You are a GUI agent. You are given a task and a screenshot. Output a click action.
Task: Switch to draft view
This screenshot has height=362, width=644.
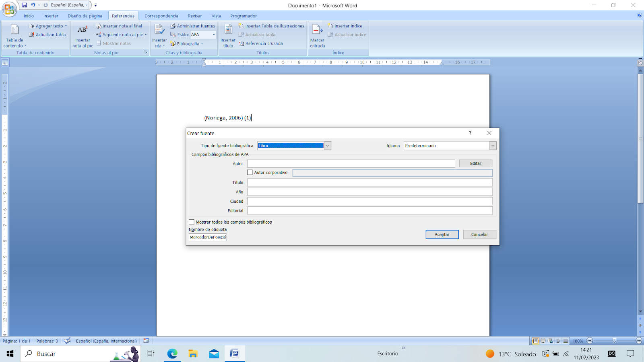pyautogui.click(x=566, y=341)
